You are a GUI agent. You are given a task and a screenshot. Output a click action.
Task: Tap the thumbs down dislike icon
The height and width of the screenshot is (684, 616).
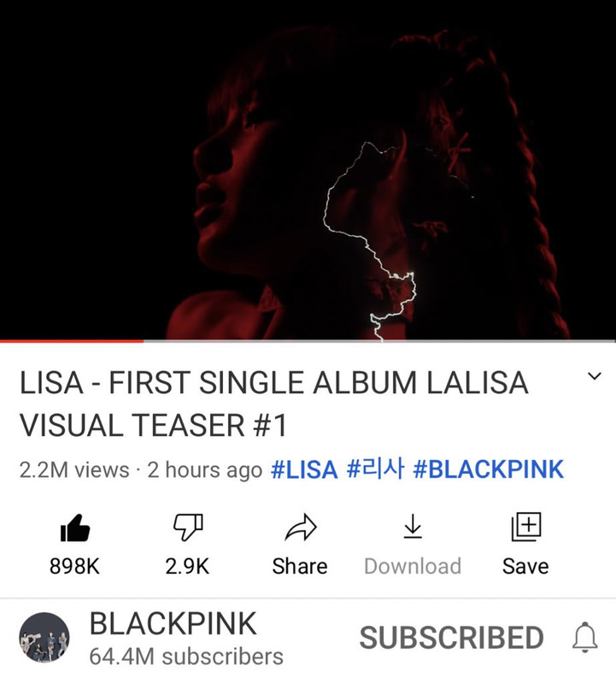[x=188, y=527]
